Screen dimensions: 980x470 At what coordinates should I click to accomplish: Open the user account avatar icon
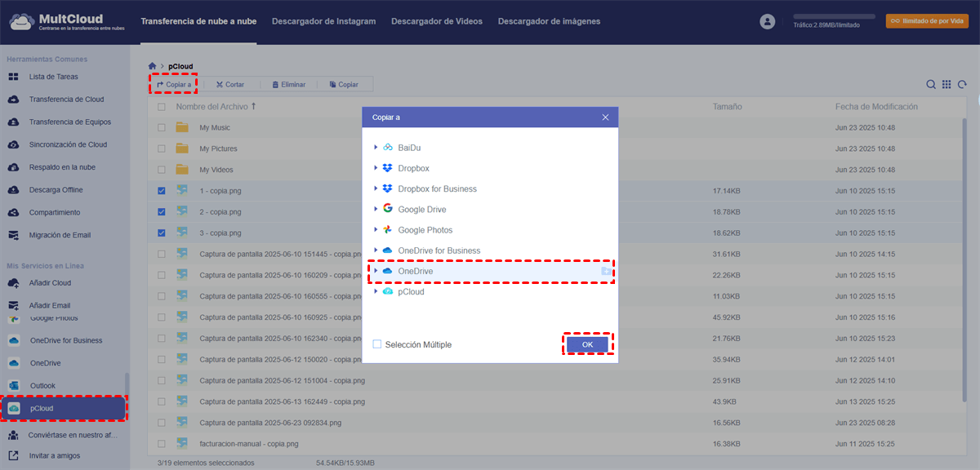click(x=767, y=22)
